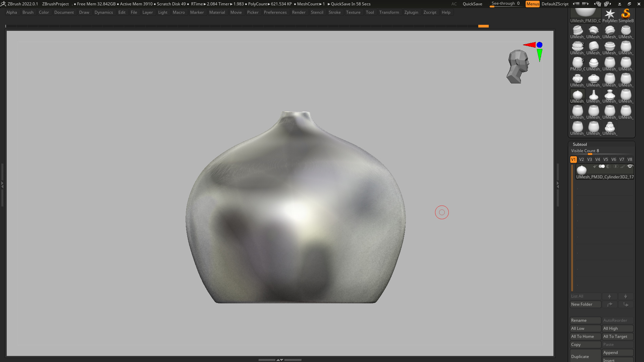
Task: Switch to visibility set V3
Action: click(589, 160)
